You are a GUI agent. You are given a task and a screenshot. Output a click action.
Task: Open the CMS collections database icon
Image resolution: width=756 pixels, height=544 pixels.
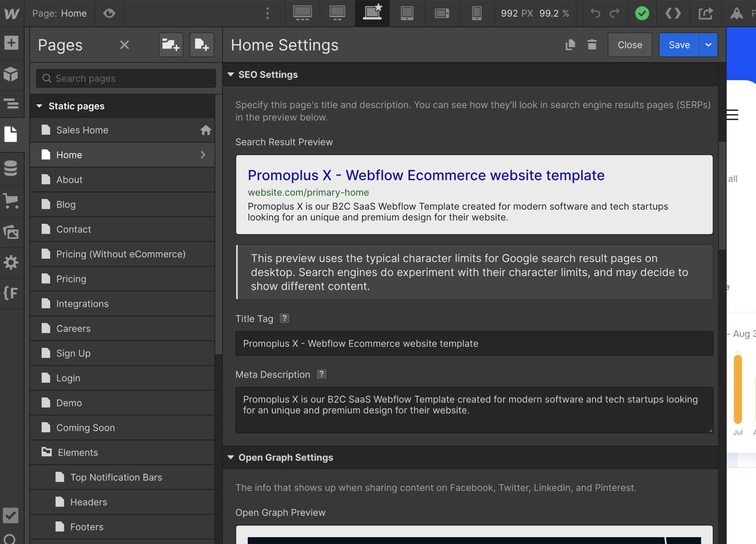[x=11, y=168]
